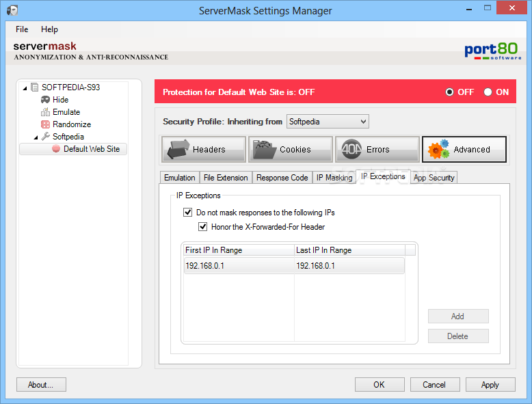Open the Cookies section button
Image resolution: width=532 pixels, height=404 pixels.
pos(291,149)
